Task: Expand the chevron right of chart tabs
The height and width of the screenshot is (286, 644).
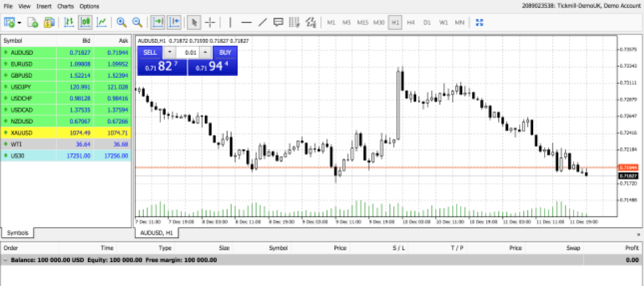Action: pos(638,234)
